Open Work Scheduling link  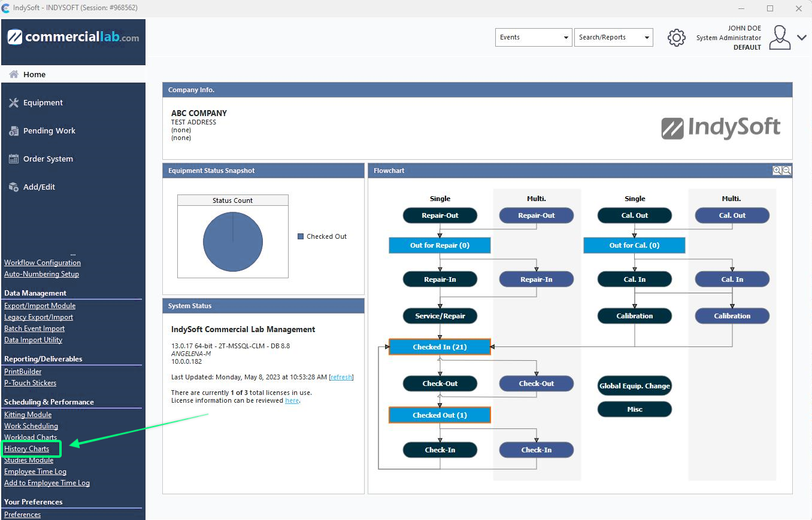(31, 426)
